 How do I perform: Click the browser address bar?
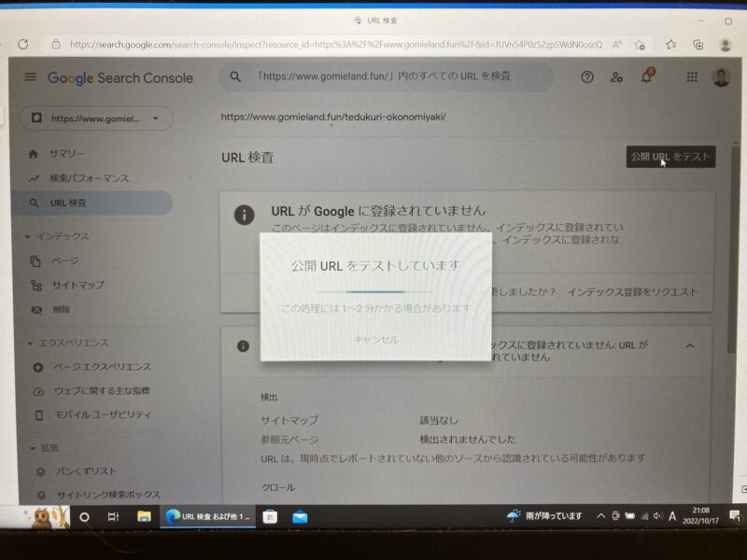tap(336, 45)
